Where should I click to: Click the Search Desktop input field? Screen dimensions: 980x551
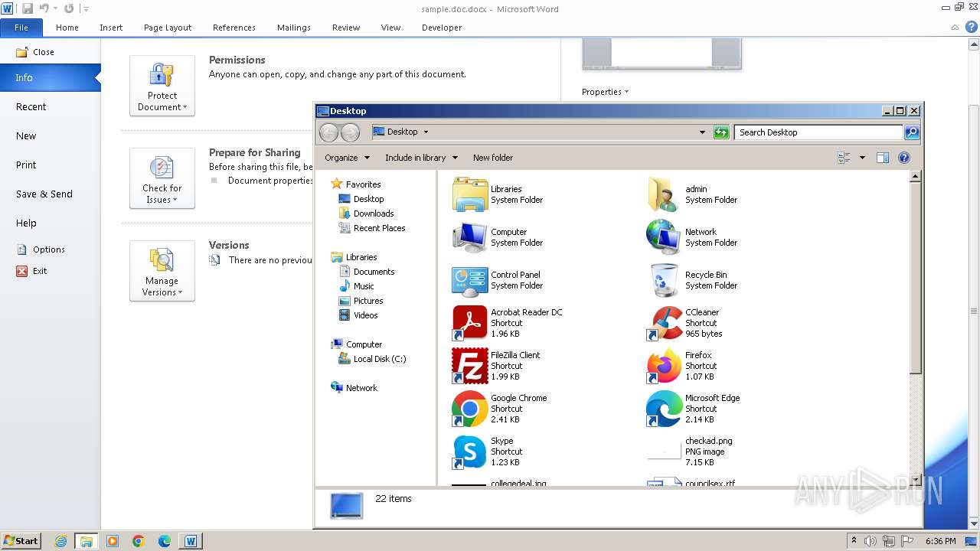click(818, 132)
